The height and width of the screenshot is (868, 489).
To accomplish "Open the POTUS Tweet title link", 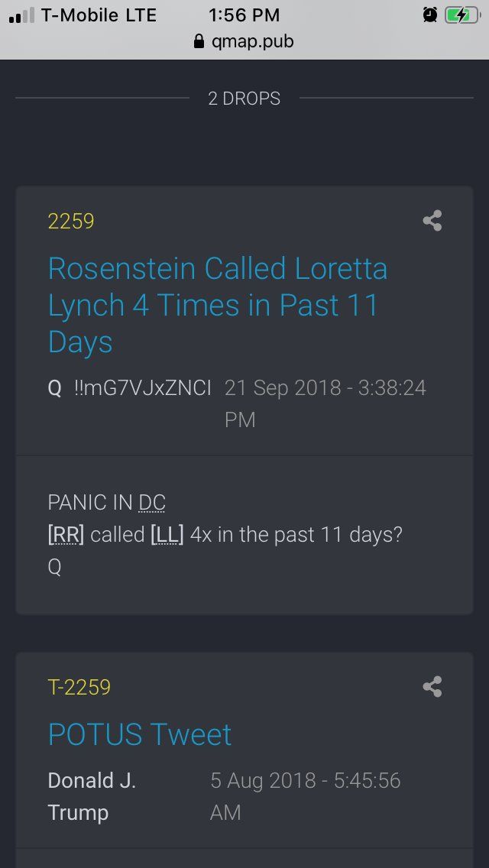I will 140,734.
